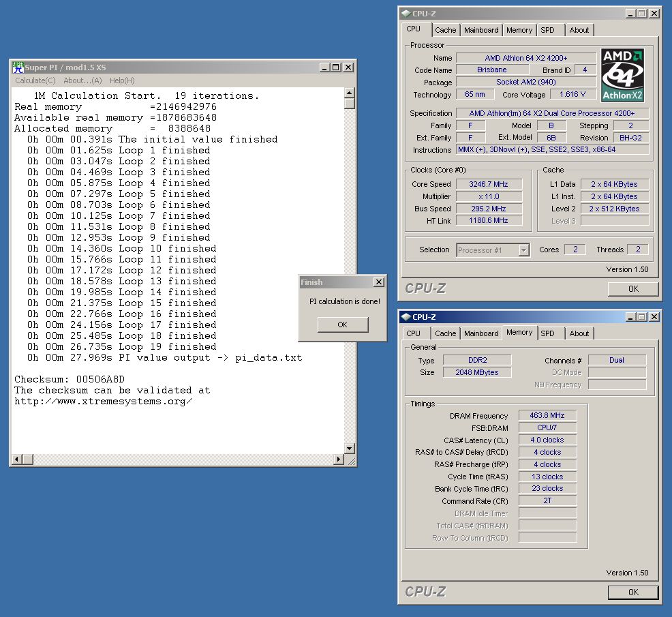Screen dimensions: 672x617
Task: Click the Revision value BH-G2
Action: (631, 138)
